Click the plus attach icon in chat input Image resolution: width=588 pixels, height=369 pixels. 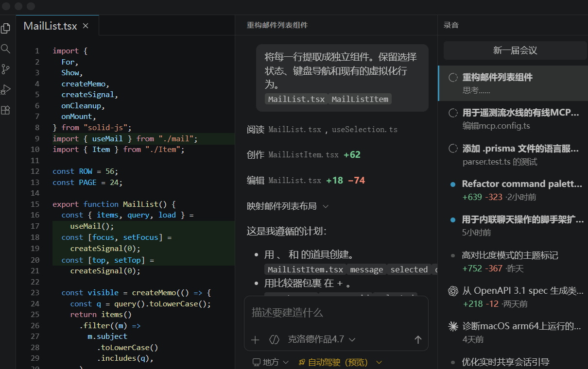255,340
